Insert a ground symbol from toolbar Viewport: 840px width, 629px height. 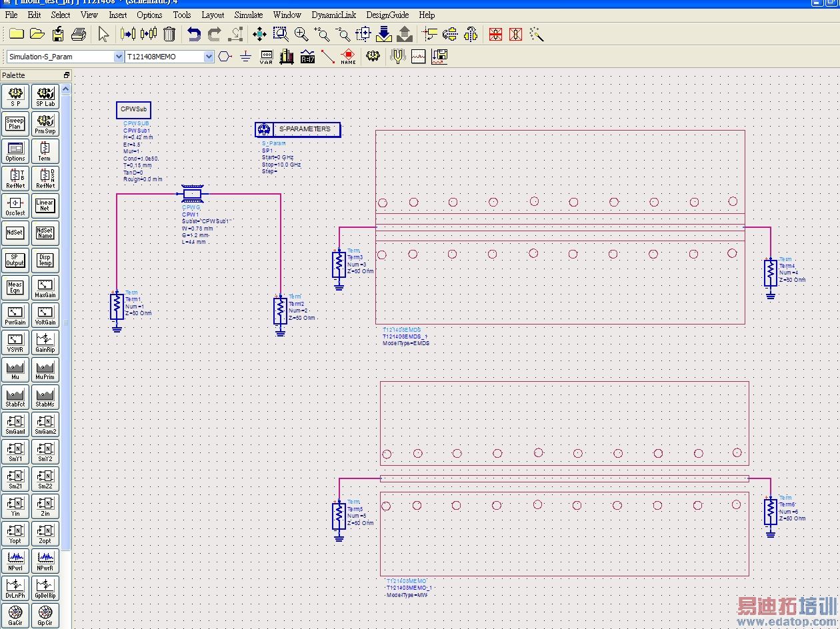tap(245, 57)
